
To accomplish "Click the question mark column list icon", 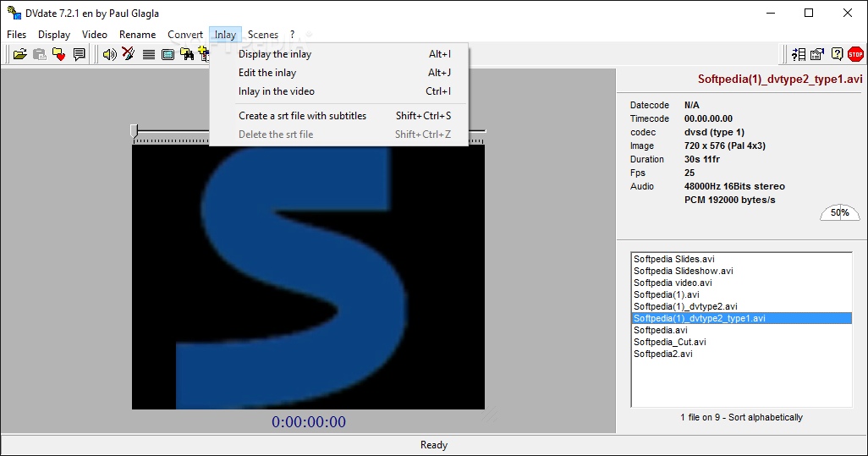I will click(x=799, y=54).
